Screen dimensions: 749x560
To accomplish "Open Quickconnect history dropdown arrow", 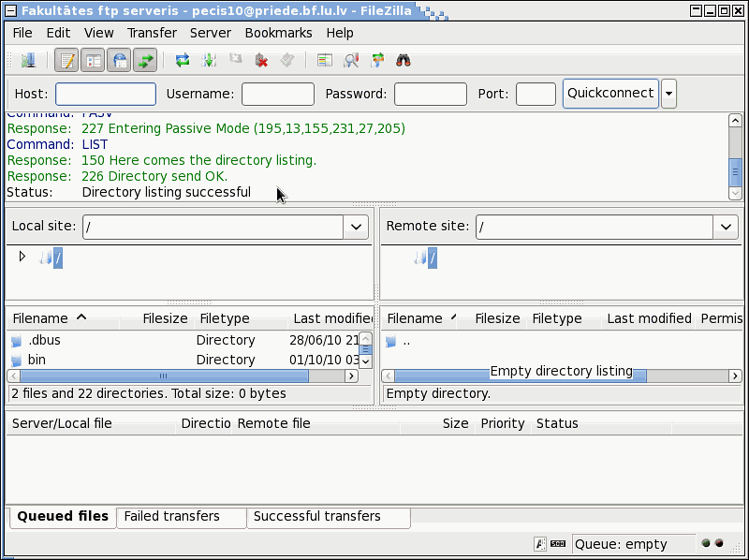I will click(x=668, y=94).
